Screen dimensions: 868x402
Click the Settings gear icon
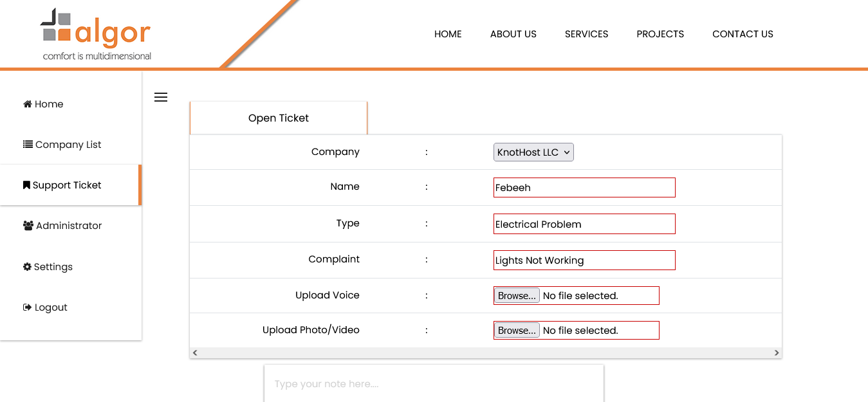(27, 267)
